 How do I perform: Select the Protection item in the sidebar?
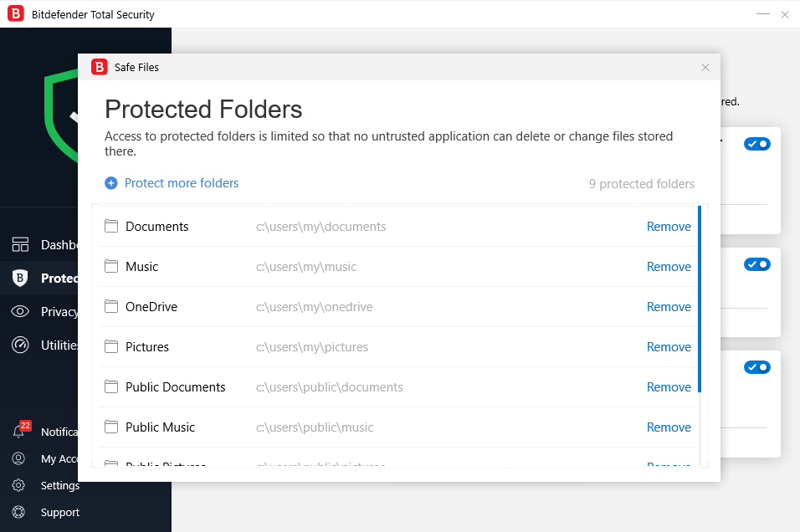[50, 278]
